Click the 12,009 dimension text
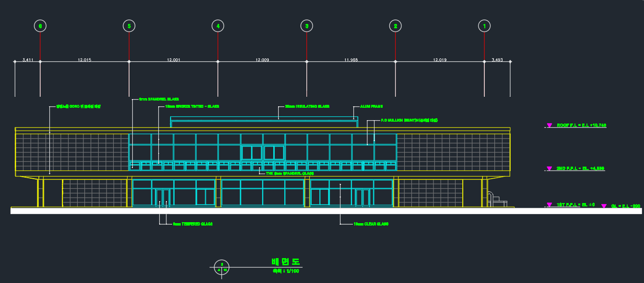This screenshot has height=283, width=644. 262,60
